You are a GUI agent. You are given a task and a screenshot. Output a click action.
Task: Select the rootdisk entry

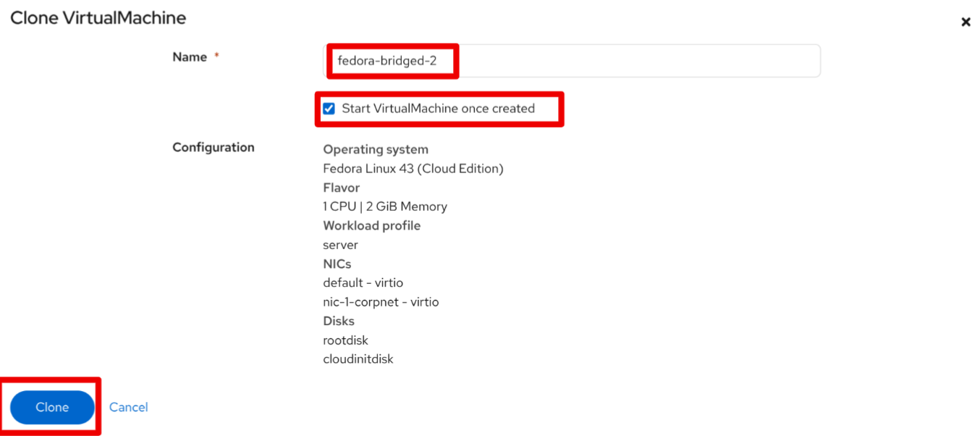(346, 340)
